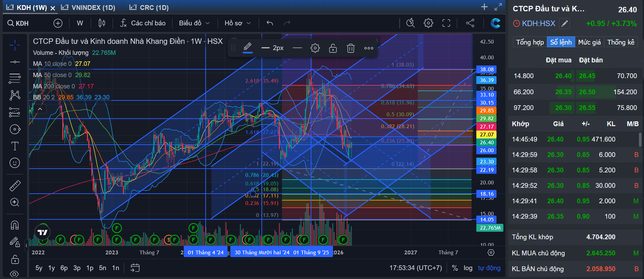
Task: Collapse the left drawing toolbar arrow
Action: 26,245
